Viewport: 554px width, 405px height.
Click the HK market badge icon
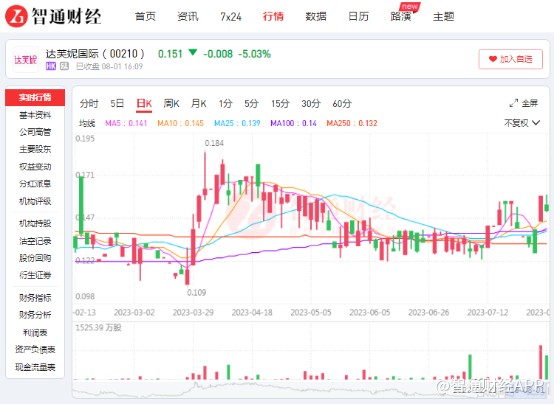(x=51, y=66)
